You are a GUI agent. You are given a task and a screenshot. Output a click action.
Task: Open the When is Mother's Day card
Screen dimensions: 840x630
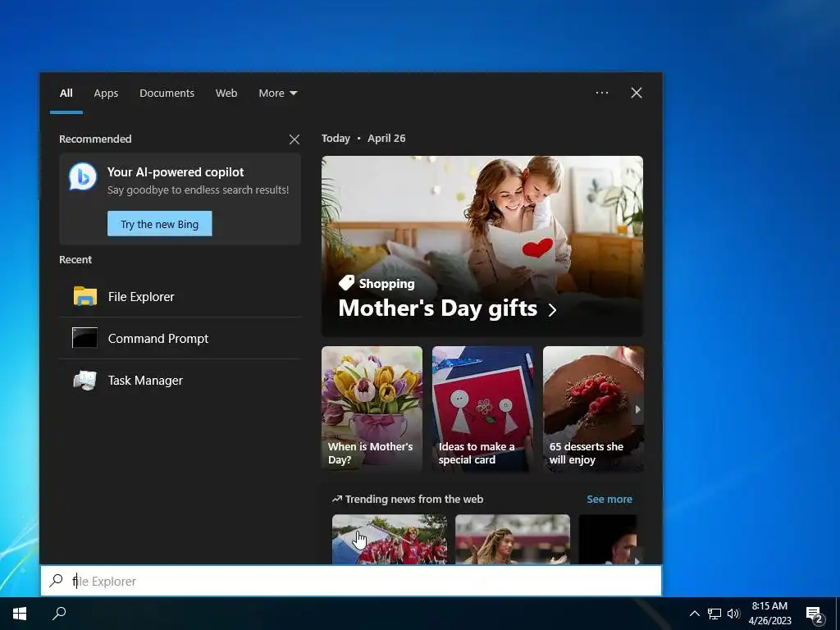click(372, 409)
